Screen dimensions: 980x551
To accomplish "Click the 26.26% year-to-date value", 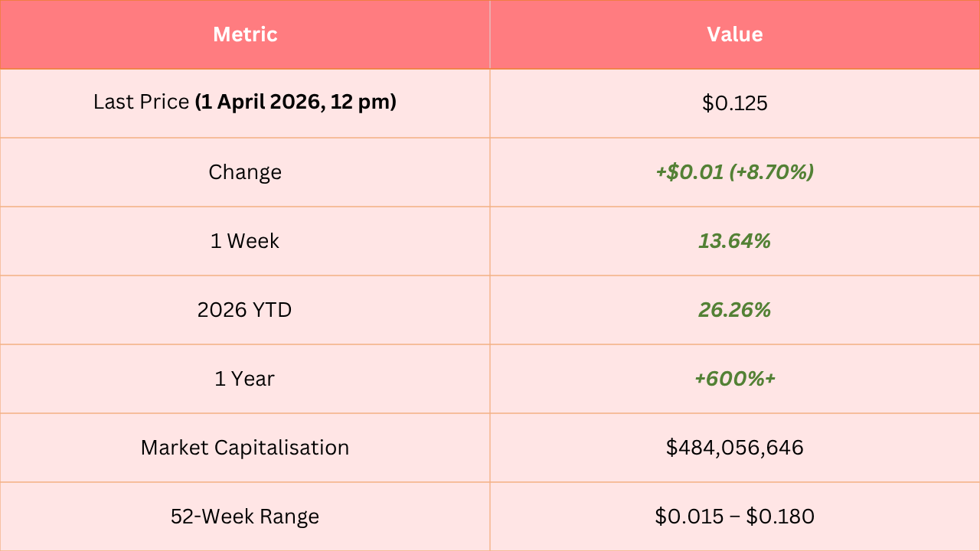I will (735, 310).
